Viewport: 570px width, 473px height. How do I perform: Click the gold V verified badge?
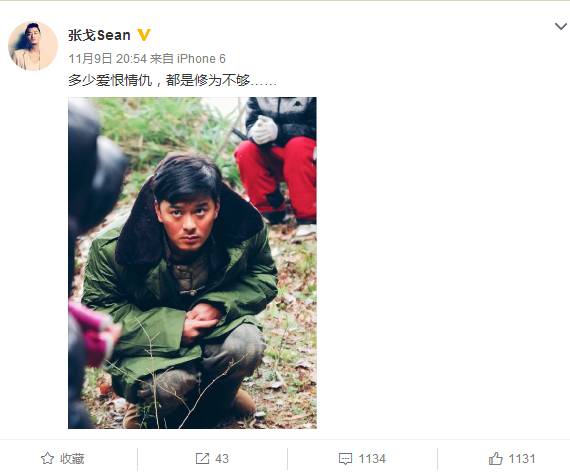pos(144,35)
